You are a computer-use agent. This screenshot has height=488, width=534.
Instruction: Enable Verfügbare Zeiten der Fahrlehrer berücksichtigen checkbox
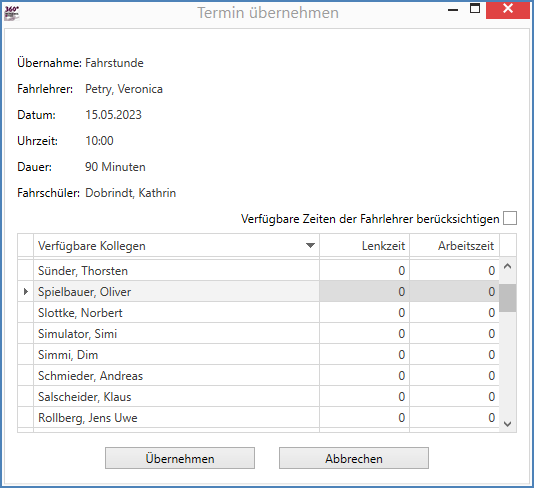tap(510, 218)
